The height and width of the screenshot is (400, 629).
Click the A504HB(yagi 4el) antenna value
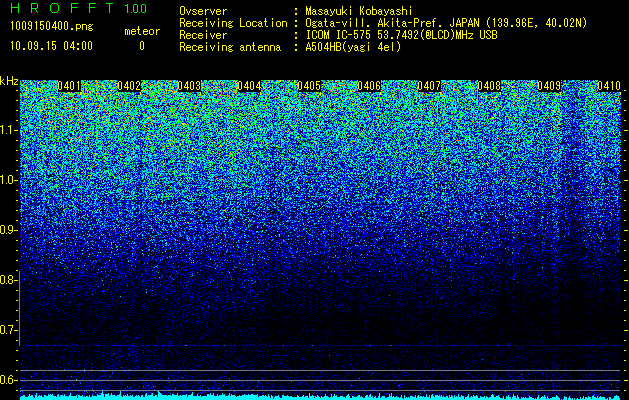coord(353,47)
